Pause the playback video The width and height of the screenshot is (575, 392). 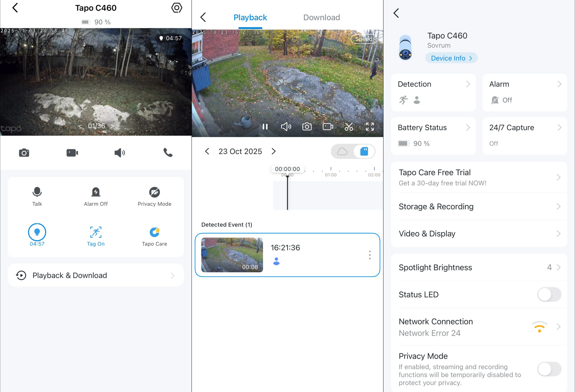[x=265, y=127]
